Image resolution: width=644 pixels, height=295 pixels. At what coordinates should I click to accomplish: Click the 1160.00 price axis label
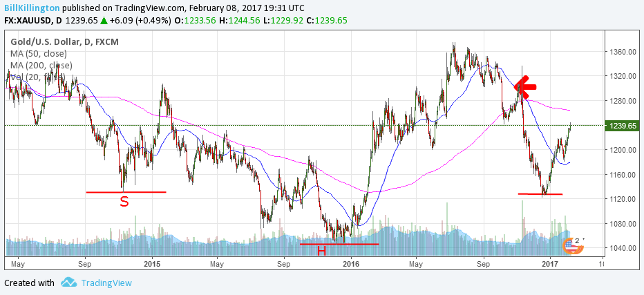(x=623, y=175)
